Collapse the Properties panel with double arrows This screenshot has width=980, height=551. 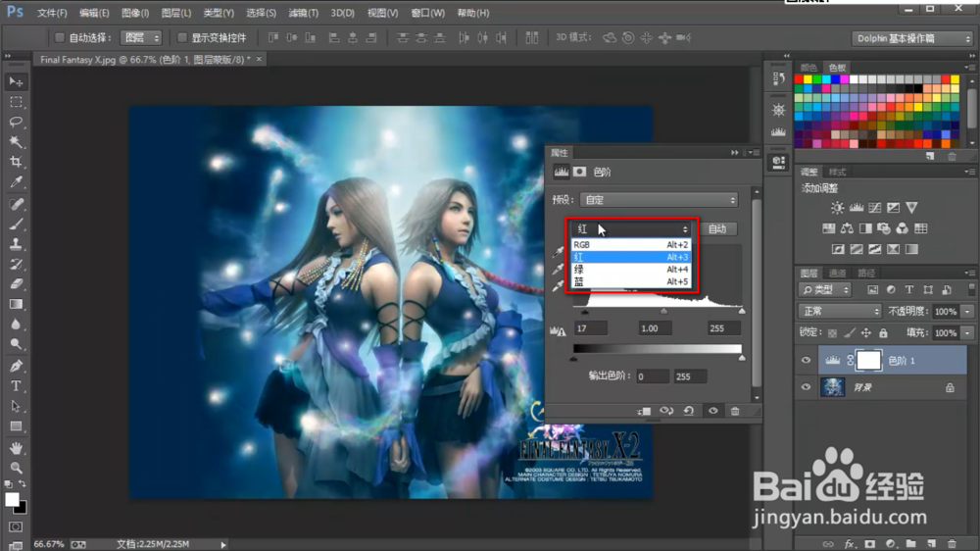point(734,153)
